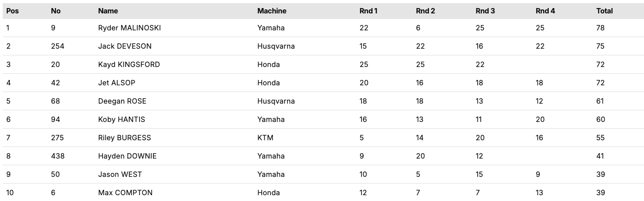Viewport: 644px width, 201px height.
Task: Click rider number 254 cell
Action: click(58, 46)
